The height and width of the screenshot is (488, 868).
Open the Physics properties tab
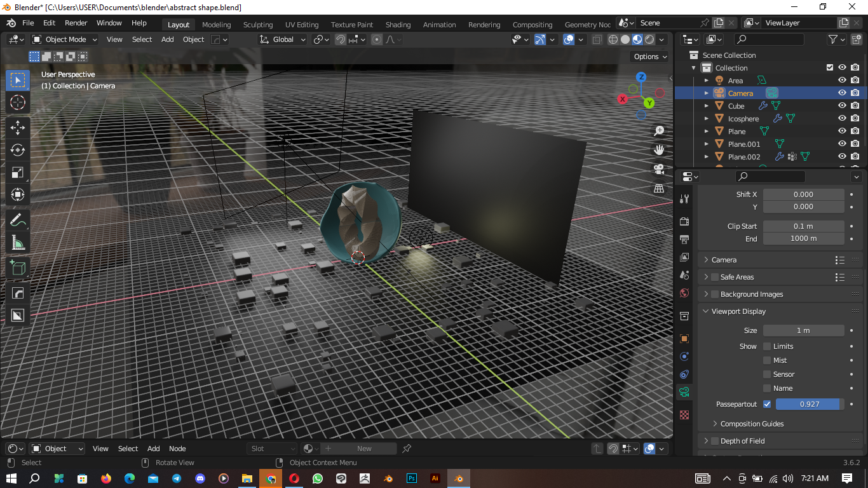tap(684, 356)
